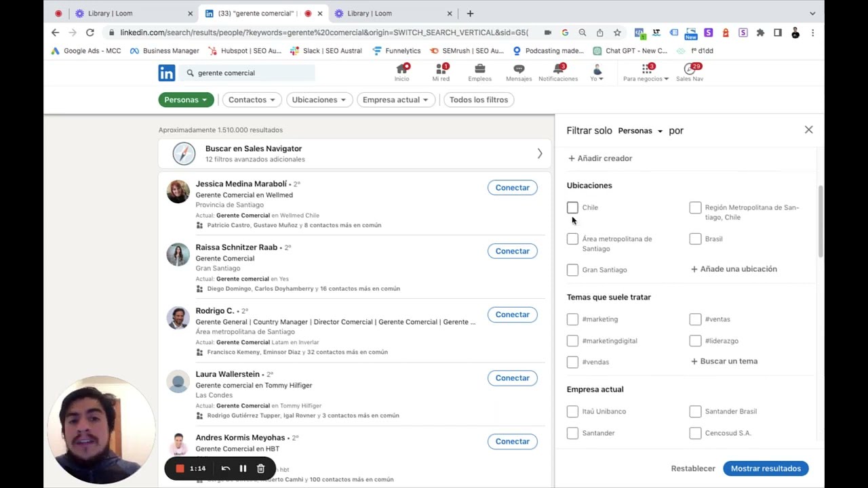Open Mensajes messaging icon
Viewport: 868px width, 488px height.
click(519, 73)
